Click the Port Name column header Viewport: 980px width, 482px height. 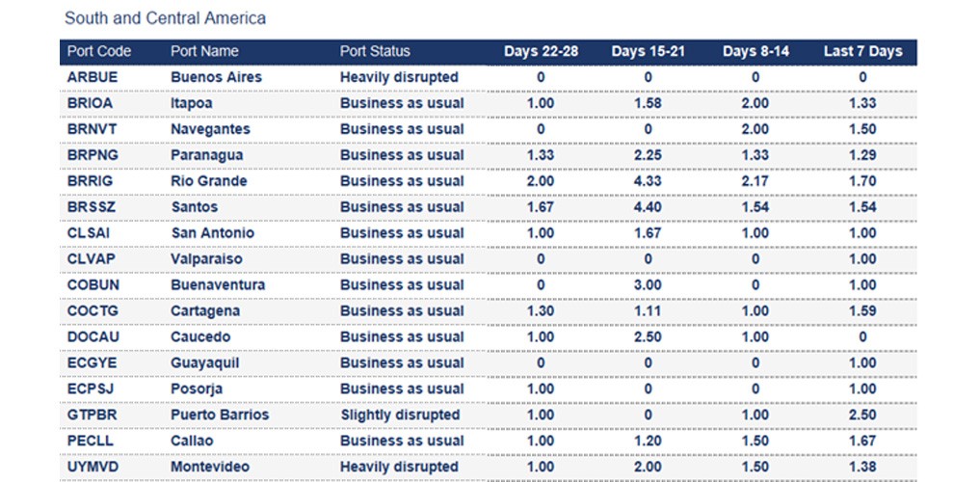[x=204, y=51]
